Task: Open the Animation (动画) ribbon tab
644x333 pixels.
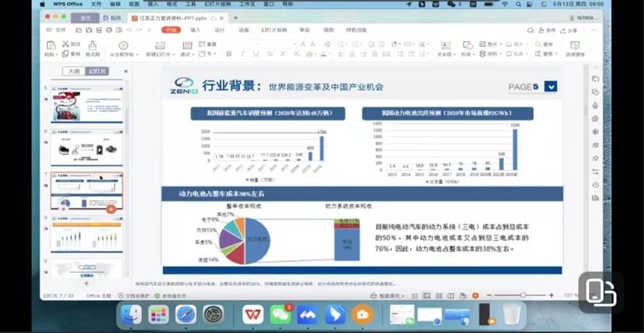Action: click(244, 30)
